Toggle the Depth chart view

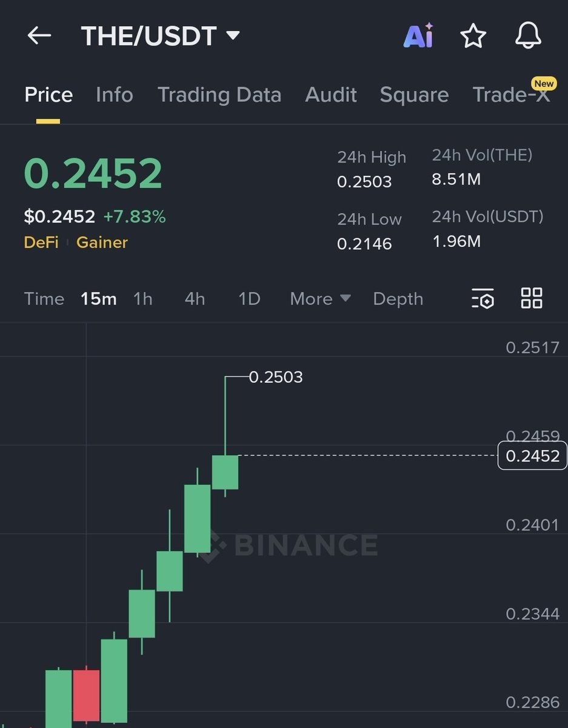click(x=398, y=298)
